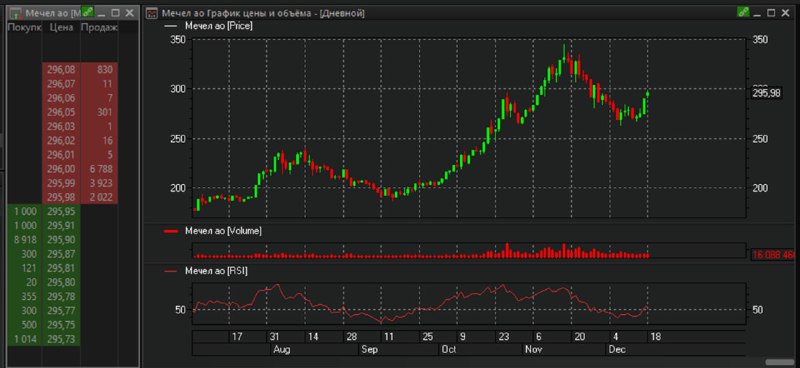This screenshot has width=800, height=368.
Task: Click the date label 18 on the time axis
Action: (656, 337)
